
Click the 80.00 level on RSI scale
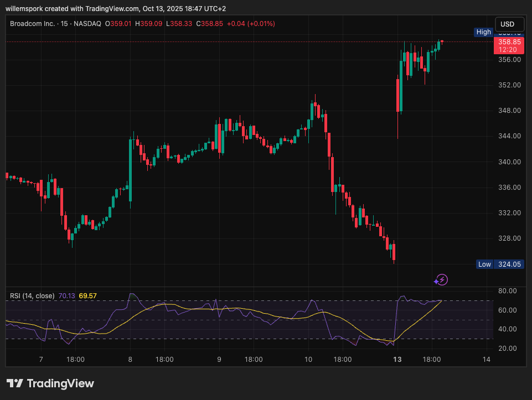coord(508,291)
